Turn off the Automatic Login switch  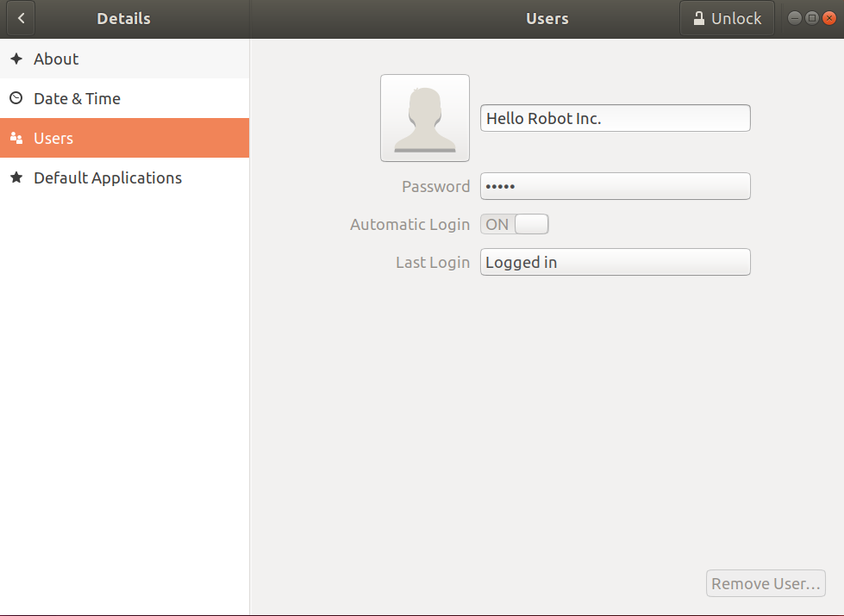(x=515, y=225)
